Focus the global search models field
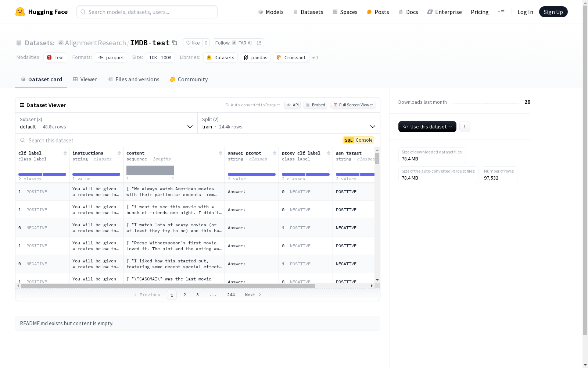 click(x=147, y=12)
